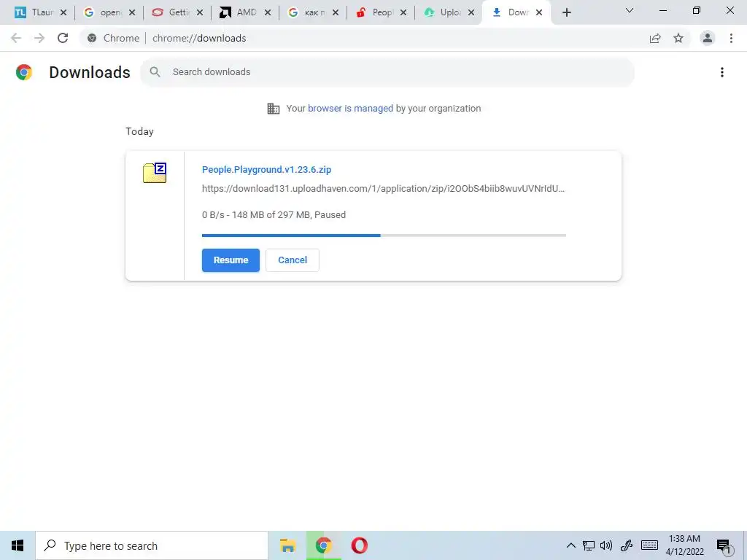Reload the downloads page

coord(63,38)
